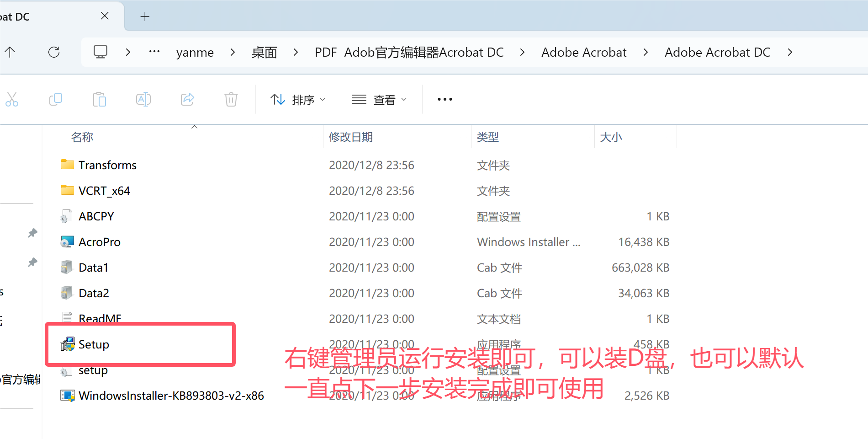Click the Share icon
The width and height of the screenshot is (868, 439).
click(187, 99)
